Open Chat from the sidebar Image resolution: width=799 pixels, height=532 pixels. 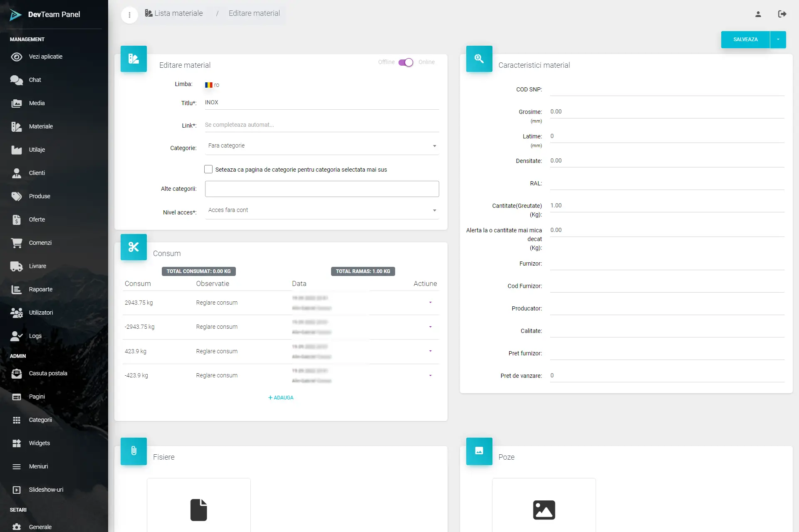[x=35, y=80]
